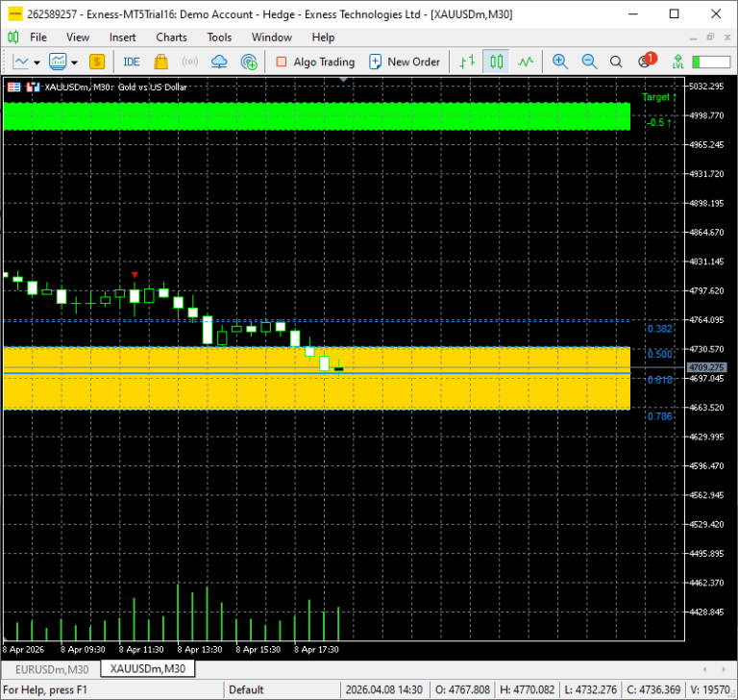Click the Signals radio wave icon
The width and height of the screenshot is (738, 700).
pyautogui.click(x=190, y=62)
